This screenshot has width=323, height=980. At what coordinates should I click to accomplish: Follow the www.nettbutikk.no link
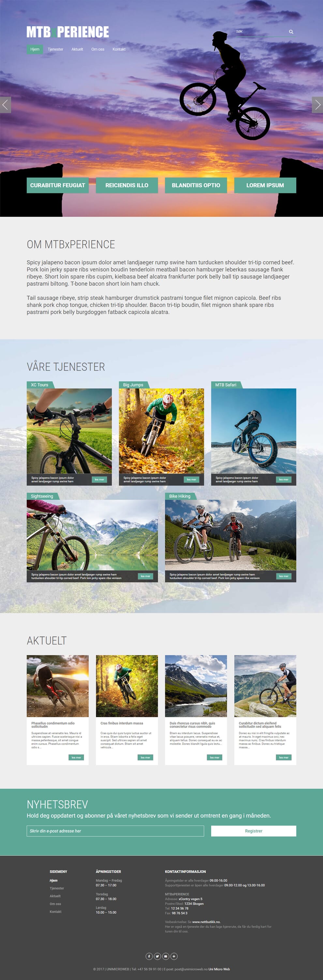point(206,922)
